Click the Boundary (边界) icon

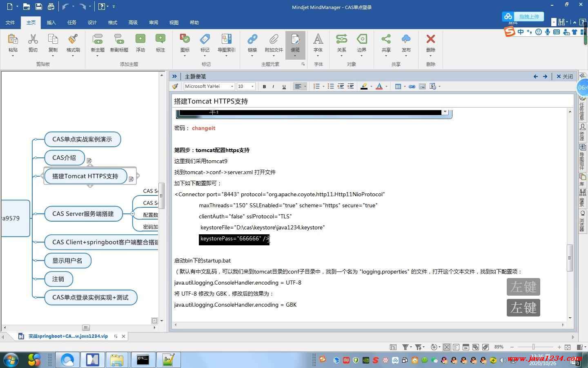362,39
